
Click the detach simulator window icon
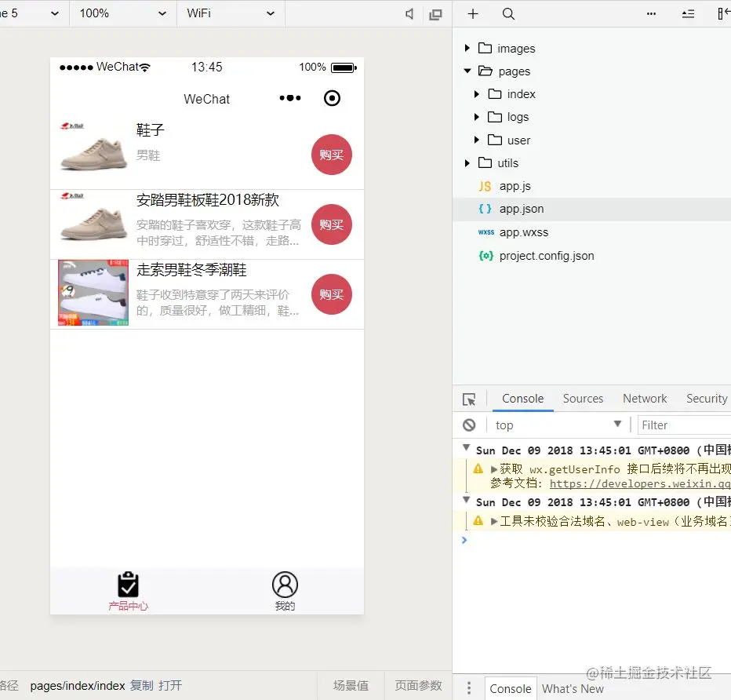pos(436,13)
